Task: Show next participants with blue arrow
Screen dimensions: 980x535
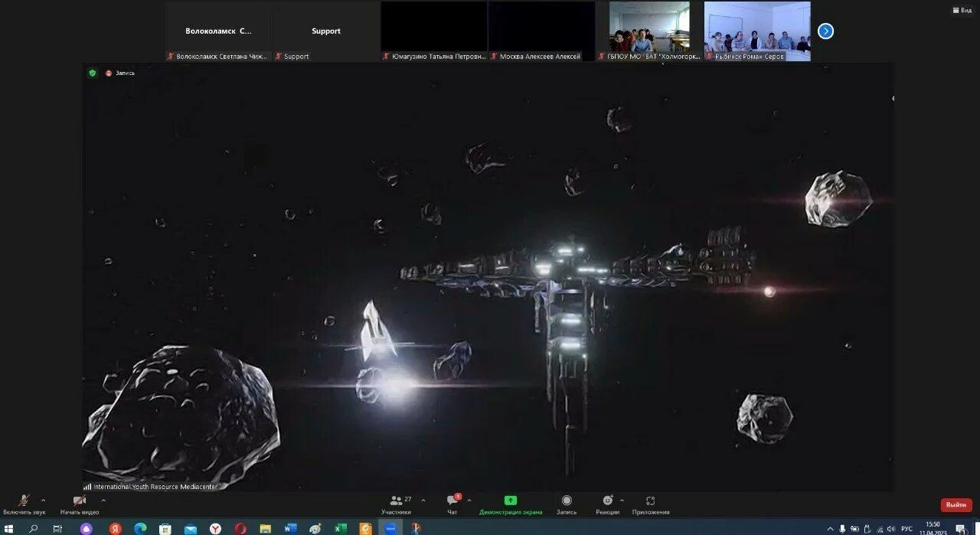Action: (825, 31)
